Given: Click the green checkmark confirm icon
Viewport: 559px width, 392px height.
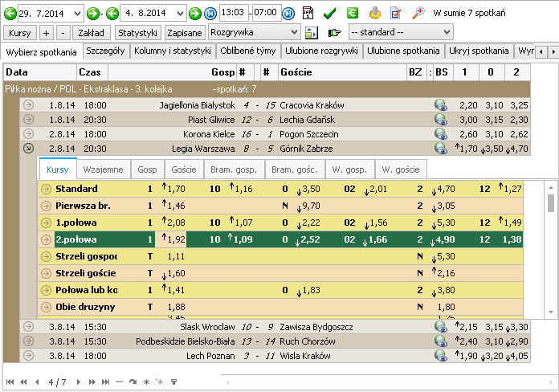Looking at the screenshot, I should tap(330, 13).
